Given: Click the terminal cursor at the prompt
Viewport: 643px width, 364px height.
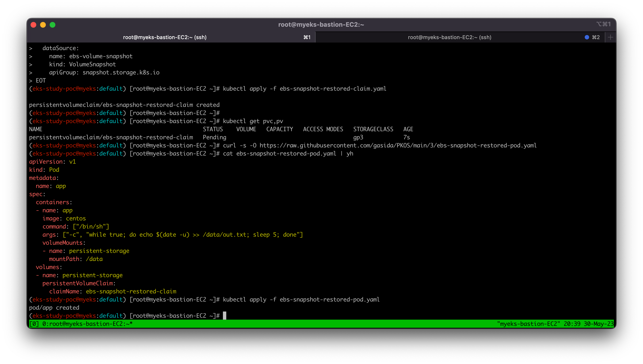Looking at the screenshot, I should click(225, 316).
